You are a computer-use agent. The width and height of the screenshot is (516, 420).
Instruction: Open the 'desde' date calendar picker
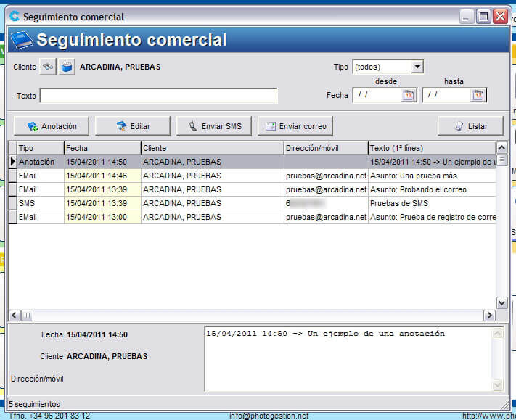click(409, 95)
